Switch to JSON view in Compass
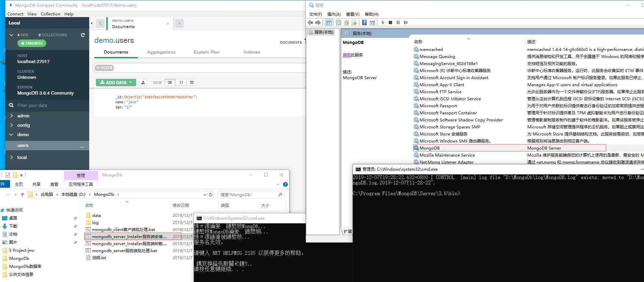Screen dimensions: 644x282 [181, 82]
